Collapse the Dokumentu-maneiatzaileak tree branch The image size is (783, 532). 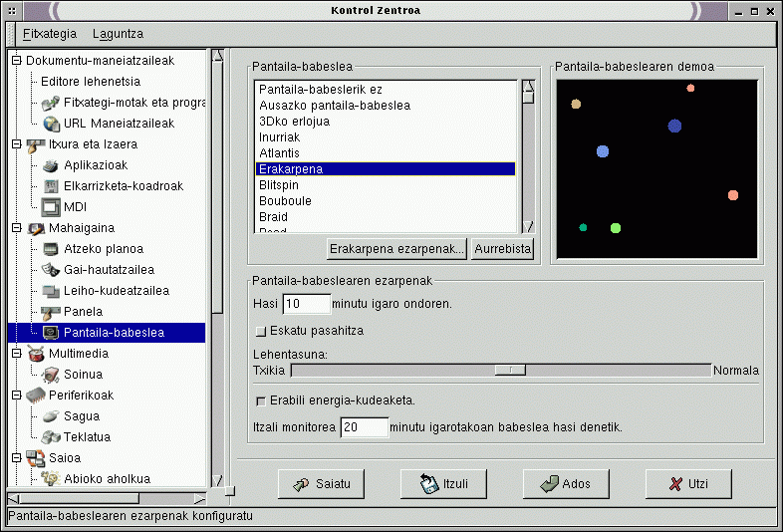16,61
